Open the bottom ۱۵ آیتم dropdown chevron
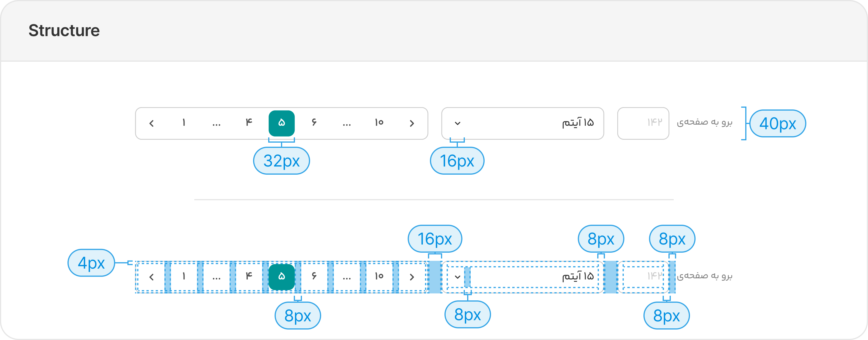Viewport: 868px width, 340px height. point(458,277)
